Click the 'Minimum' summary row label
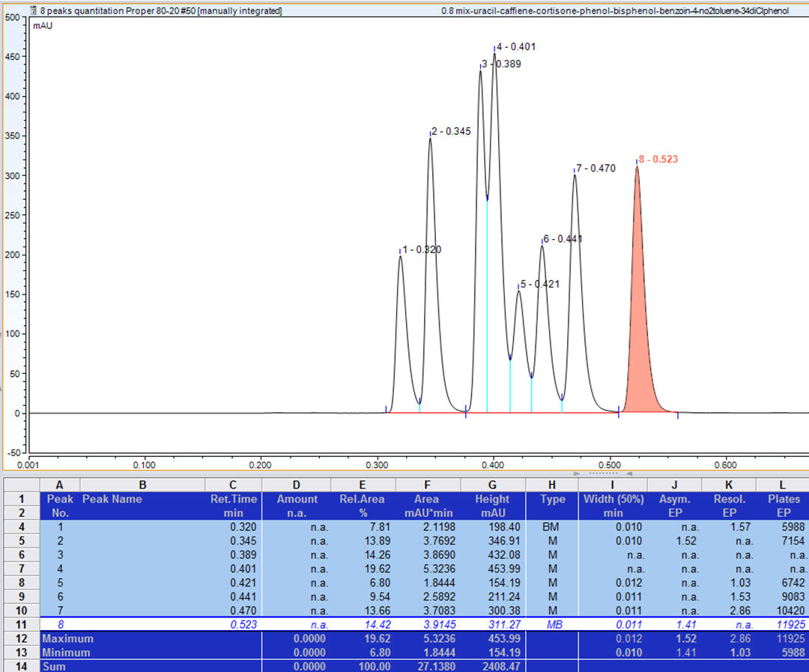The image size is (809, 672). tap(66, 653)
